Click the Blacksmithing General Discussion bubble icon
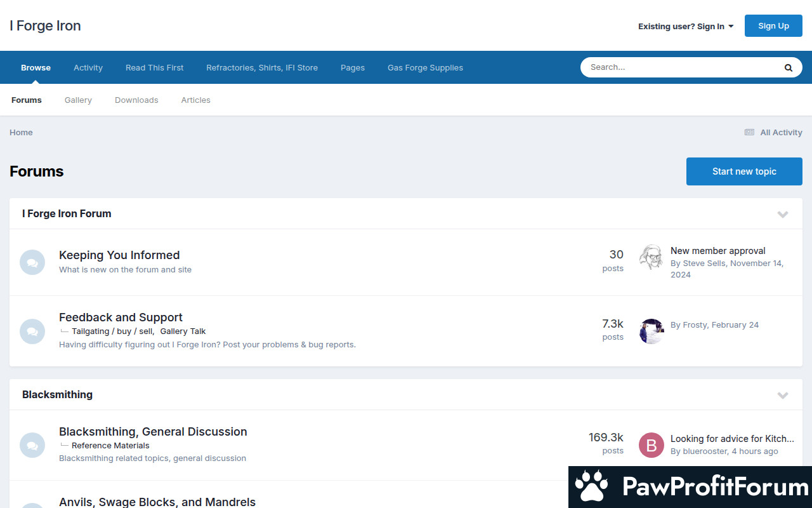This screenshot has width=812, height=508. click(x=32, y=445)
